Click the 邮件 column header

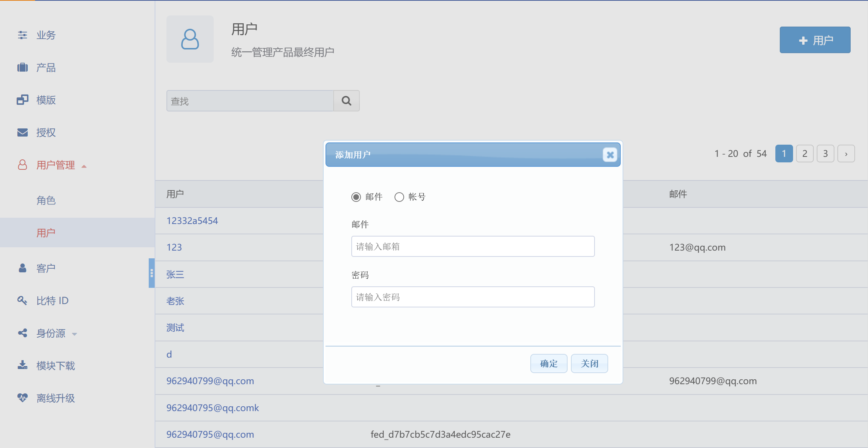678,194
